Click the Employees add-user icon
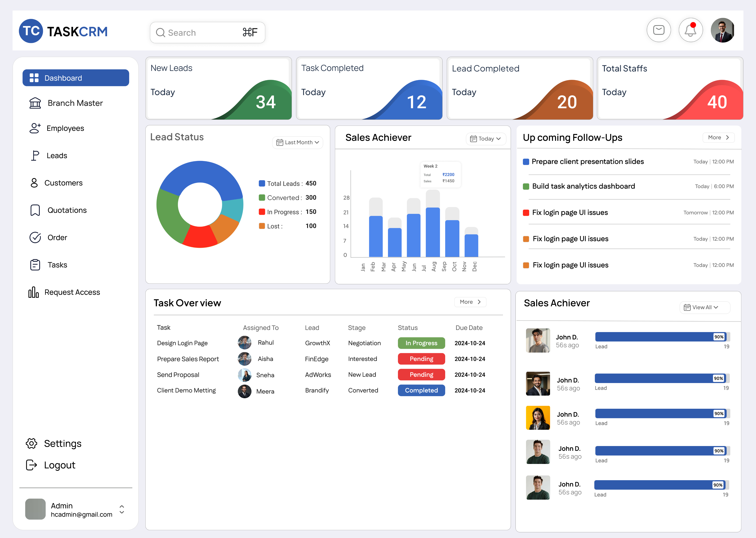Image resolution: width=756 pixels, height=538 pixels. tap(35, 128)
